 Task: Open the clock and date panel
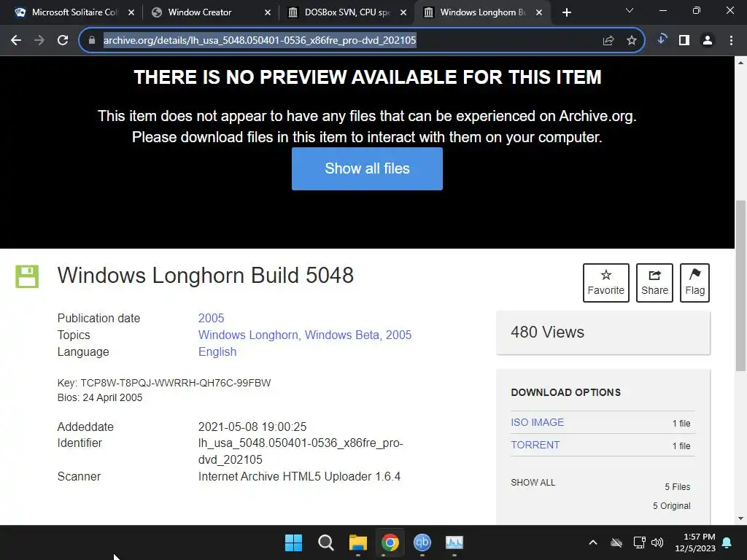(695, 542)
